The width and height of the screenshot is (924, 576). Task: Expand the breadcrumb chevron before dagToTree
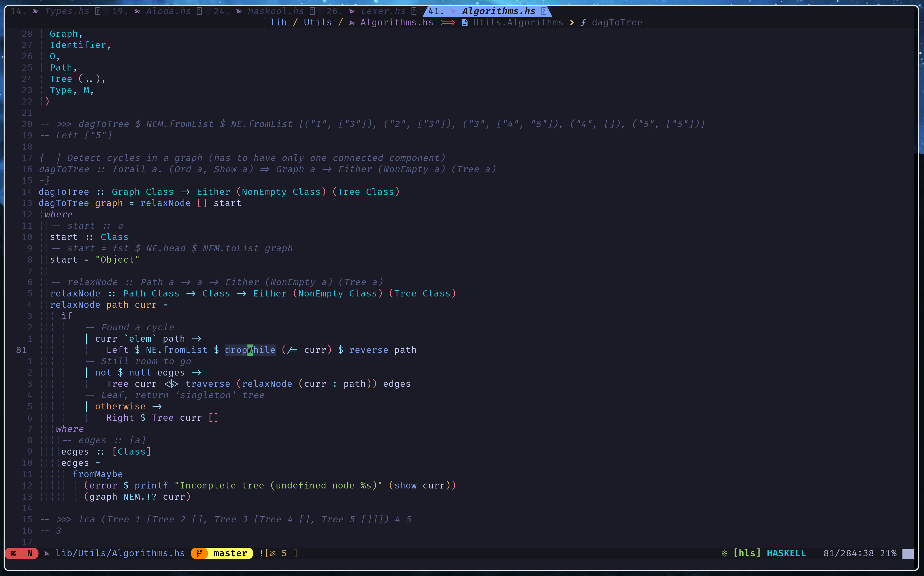click(x=572, y=23)
